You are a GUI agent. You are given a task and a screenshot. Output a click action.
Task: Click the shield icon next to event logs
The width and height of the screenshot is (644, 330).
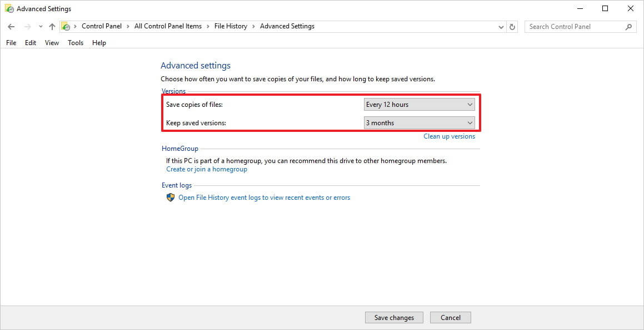pyautogui.click(x=171, y=198)
